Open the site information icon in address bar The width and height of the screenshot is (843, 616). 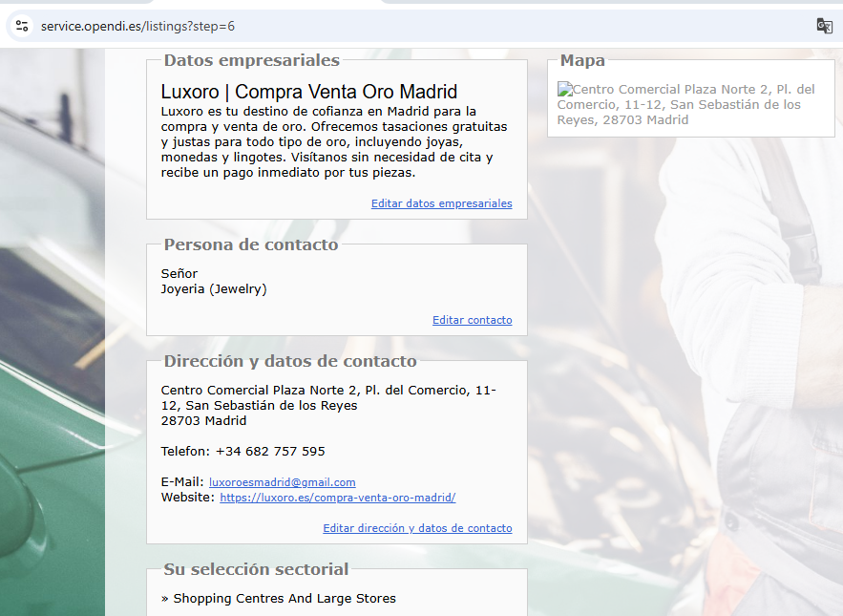(22, 26)
